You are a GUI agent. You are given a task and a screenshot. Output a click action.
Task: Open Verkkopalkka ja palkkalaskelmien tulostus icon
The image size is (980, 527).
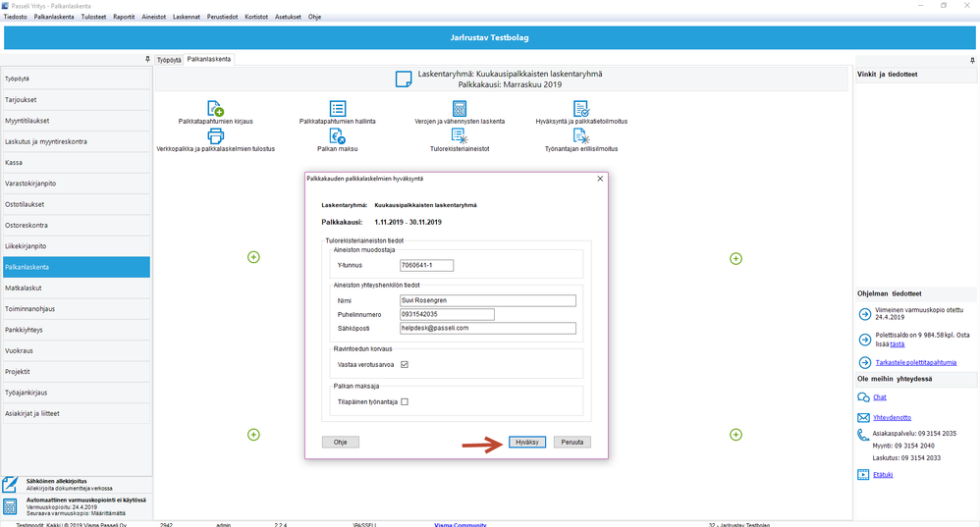pyautogui.click(x=216, y=136)
